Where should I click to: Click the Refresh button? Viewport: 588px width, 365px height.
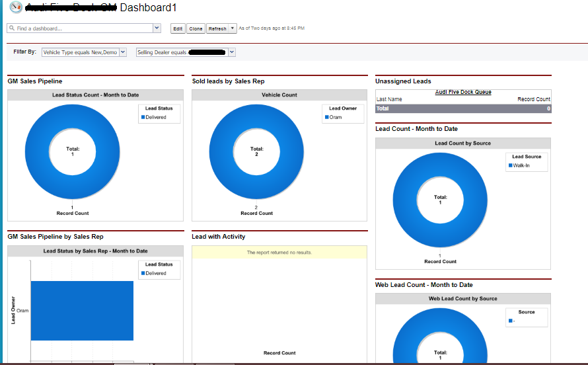coord(217,28)
